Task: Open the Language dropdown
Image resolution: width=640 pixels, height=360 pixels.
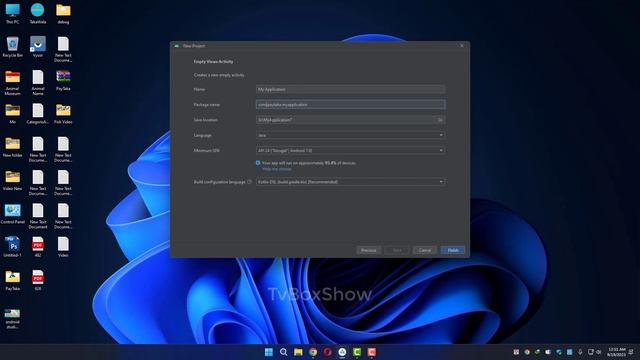Action: [350, 135]
